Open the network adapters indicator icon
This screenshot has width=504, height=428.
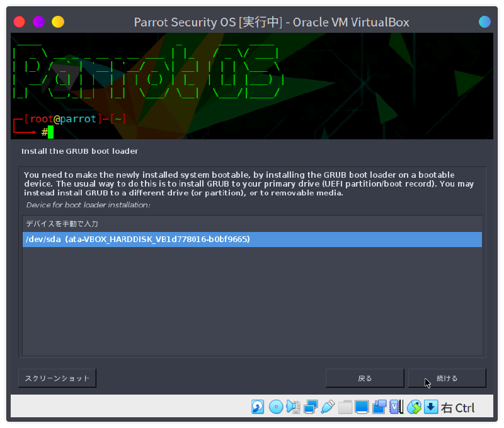tap(310, 407)
